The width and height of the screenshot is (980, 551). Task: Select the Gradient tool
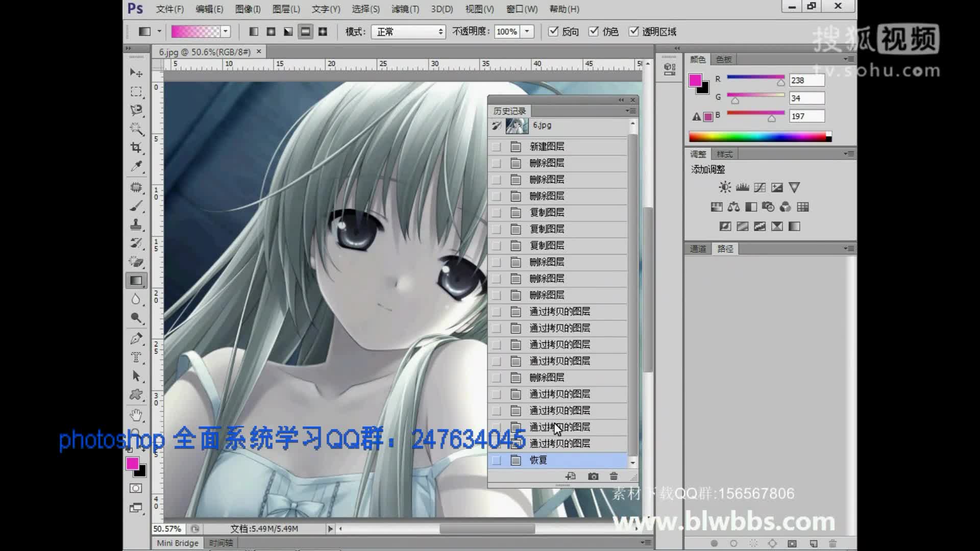[x=136, y=281]
